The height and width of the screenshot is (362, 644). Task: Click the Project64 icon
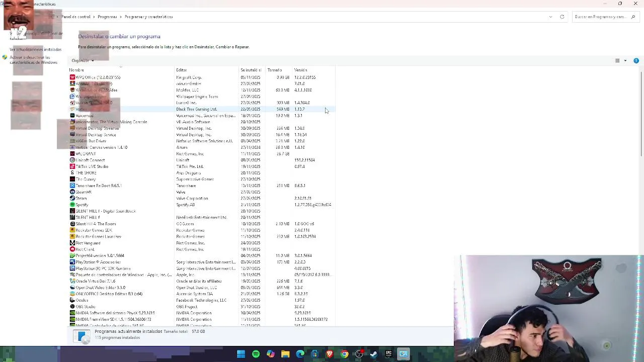72,255
